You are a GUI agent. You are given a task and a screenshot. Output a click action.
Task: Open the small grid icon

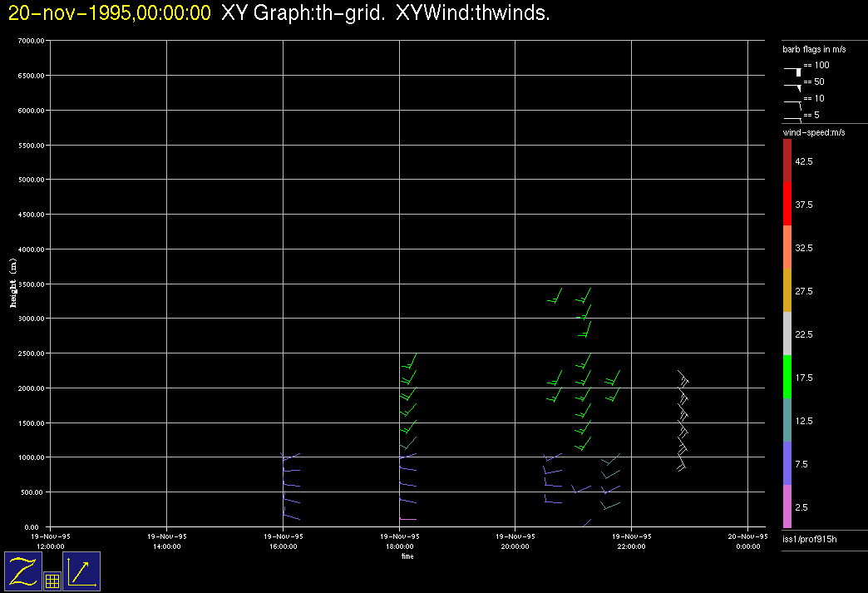52,581
